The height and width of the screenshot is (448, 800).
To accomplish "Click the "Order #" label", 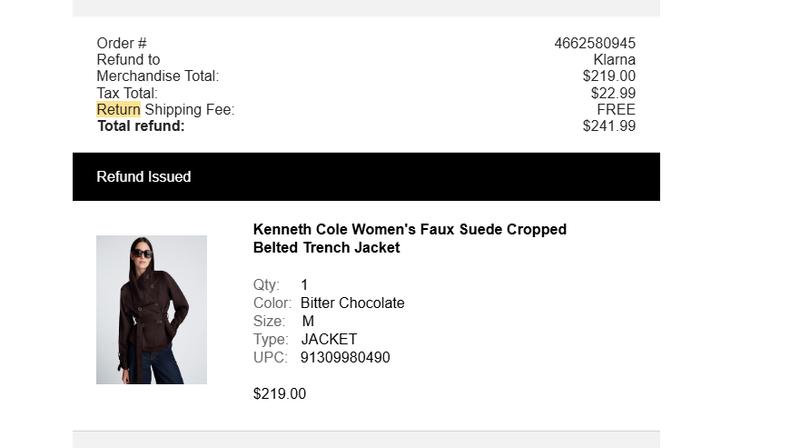I will coord(121,43).
